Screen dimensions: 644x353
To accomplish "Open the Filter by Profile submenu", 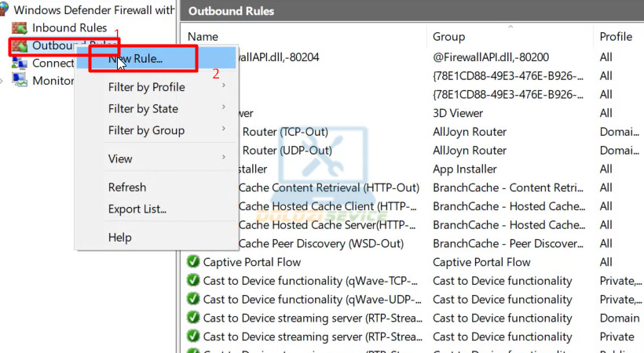I will (147, 87).
